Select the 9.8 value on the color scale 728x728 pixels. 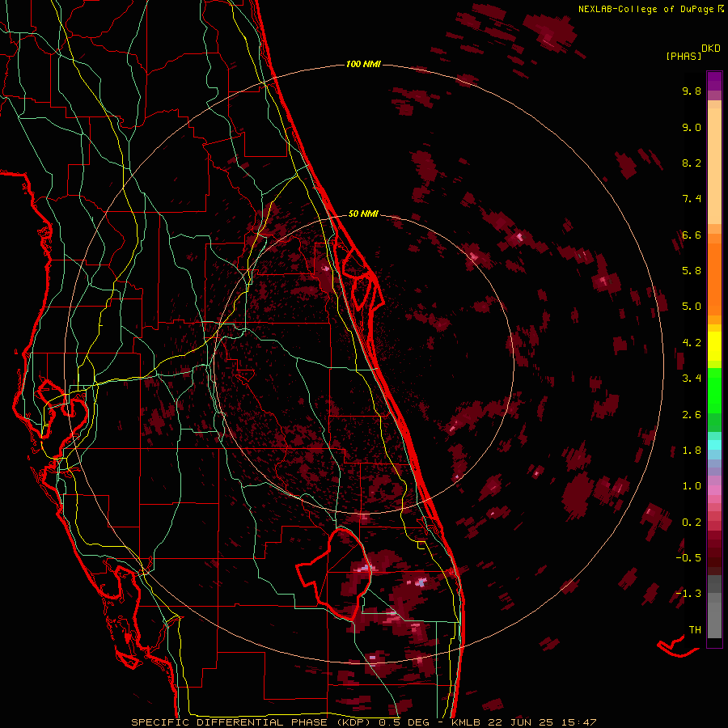692,91
